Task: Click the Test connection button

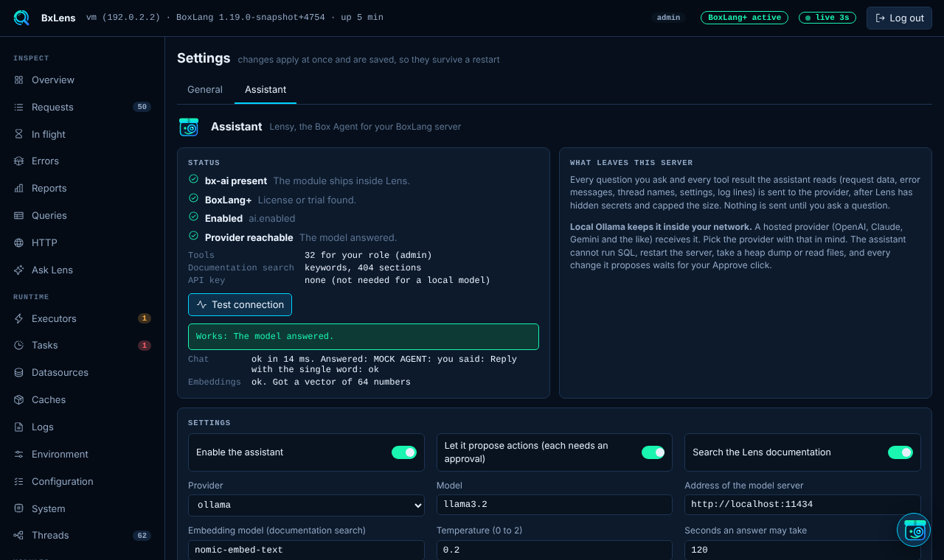Action: [x=240, y=304]
